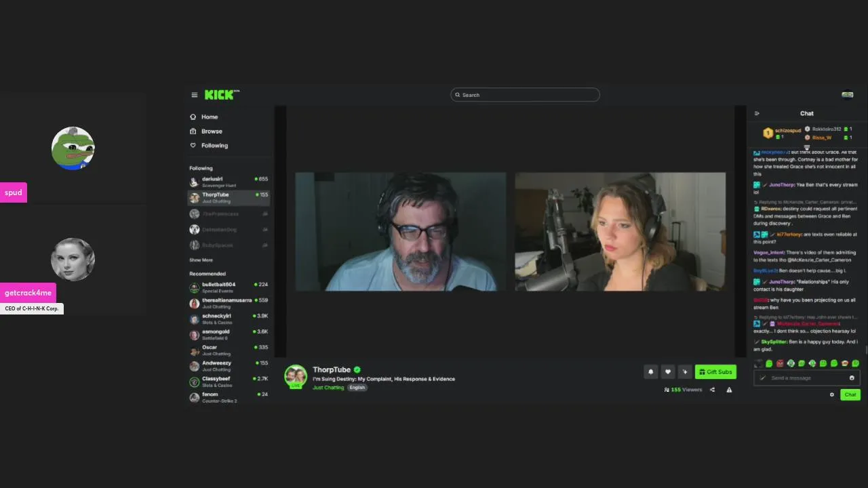
Task: Open therealtianamusarra recommended channel
Action: click(229, 303)
